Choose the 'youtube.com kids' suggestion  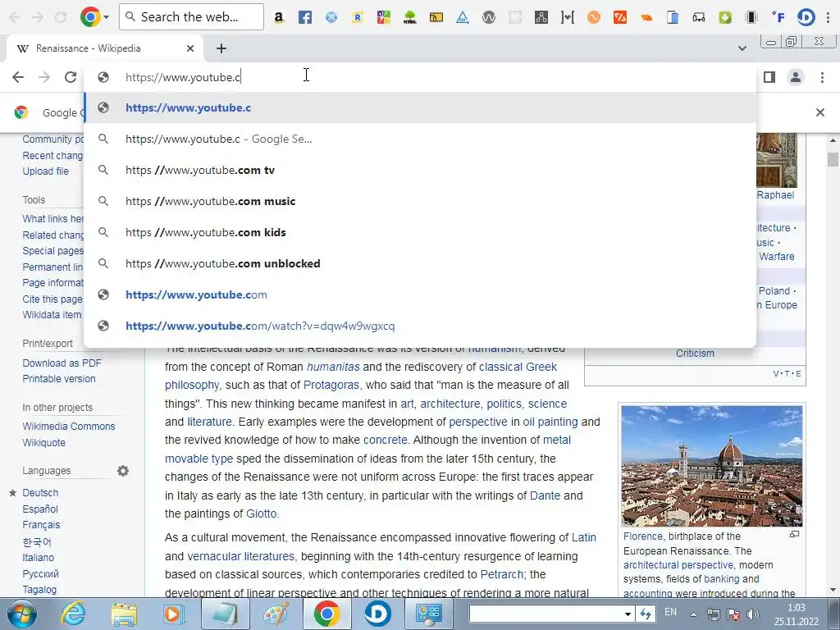pyautogui.click(x=420, y=232)
